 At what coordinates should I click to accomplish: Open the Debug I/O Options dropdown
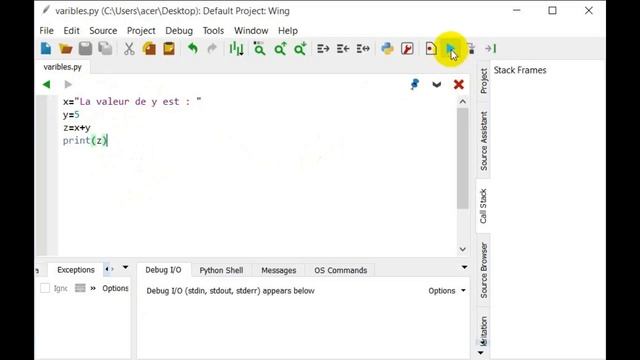[447, 291]
